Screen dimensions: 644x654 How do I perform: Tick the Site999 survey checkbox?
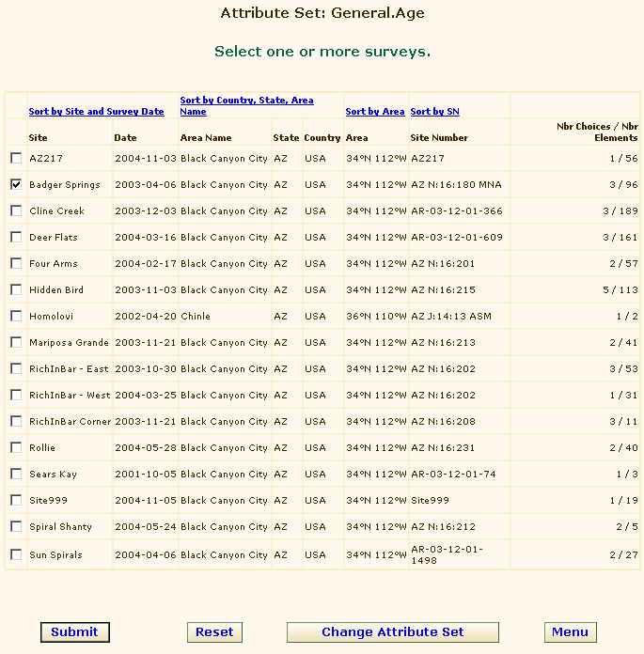tap(16, 500)
